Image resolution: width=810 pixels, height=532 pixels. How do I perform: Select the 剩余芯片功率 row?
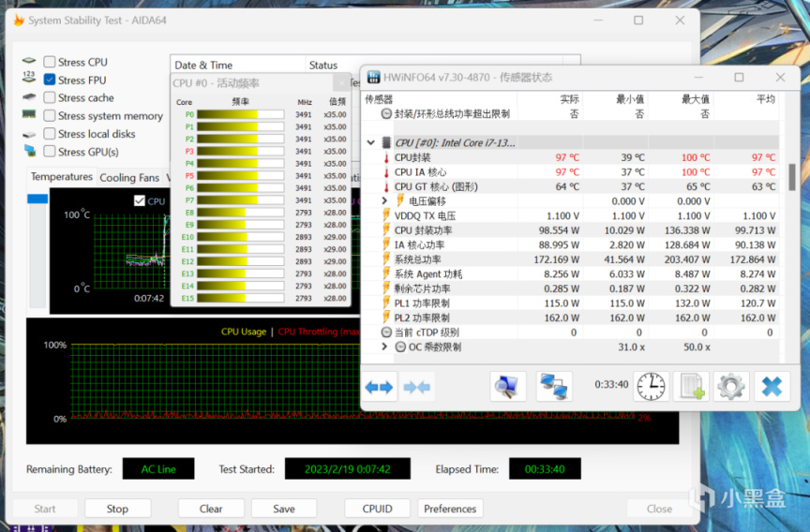pos(570,288)
